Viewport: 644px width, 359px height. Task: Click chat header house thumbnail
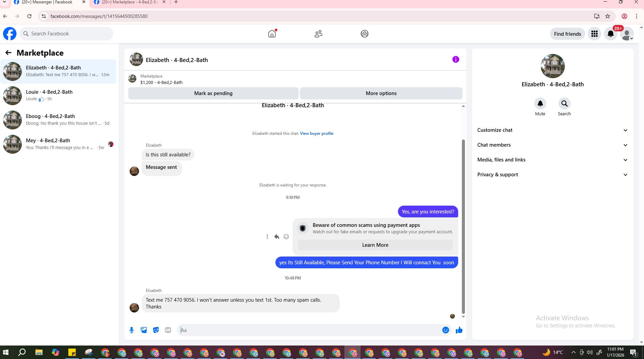click(x=136, y=60)
